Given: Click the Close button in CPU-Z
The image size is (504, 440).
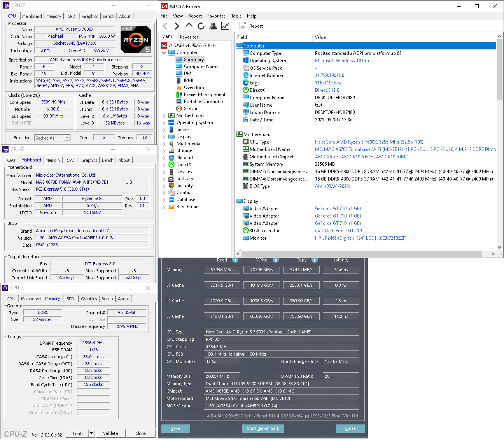Looking at the screenshot, I should [x=140, y=433].
